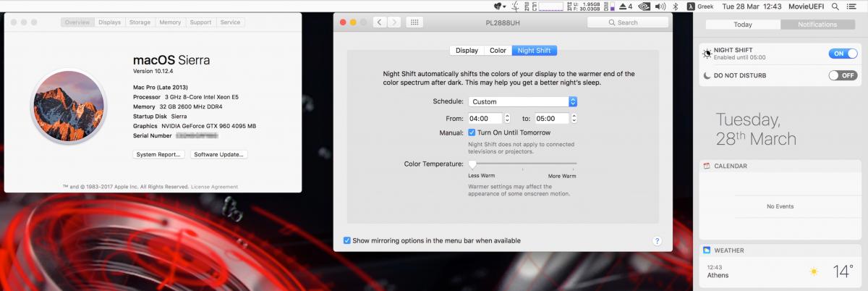This screenshot has height=291, width=868.
Task: Click the No Events calendar text
Action: 780,206
